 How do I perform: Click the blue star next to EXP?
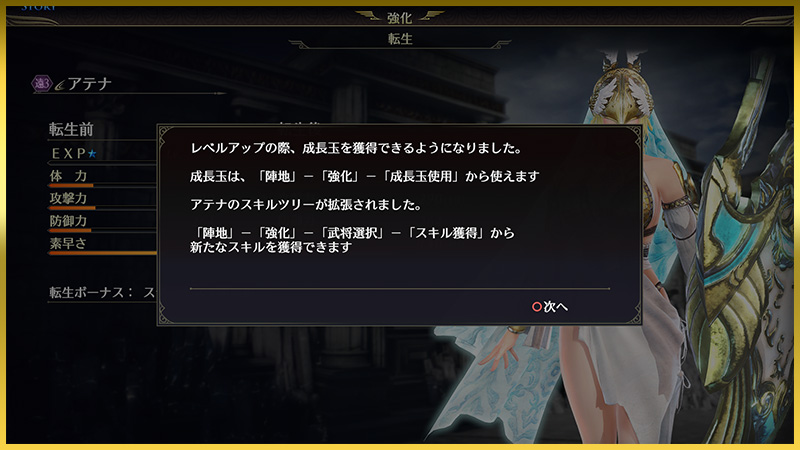click(92, 154)
